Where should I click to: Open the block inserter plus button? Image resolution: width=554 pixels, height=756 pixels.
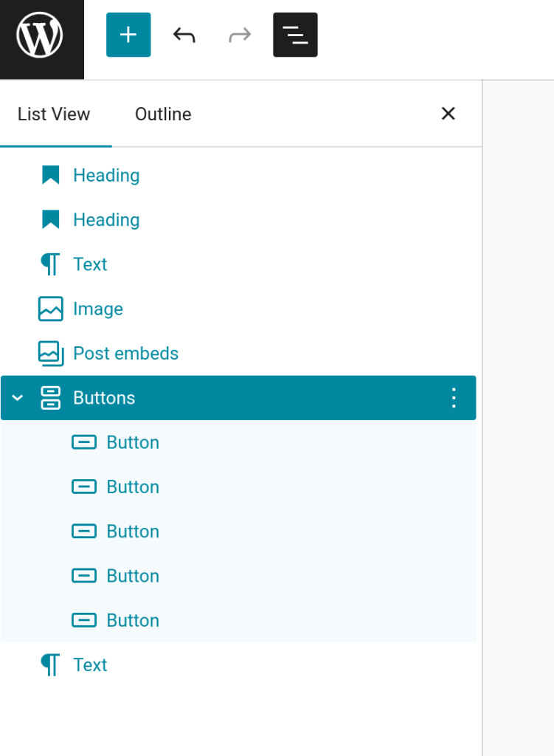coord(128,35)
